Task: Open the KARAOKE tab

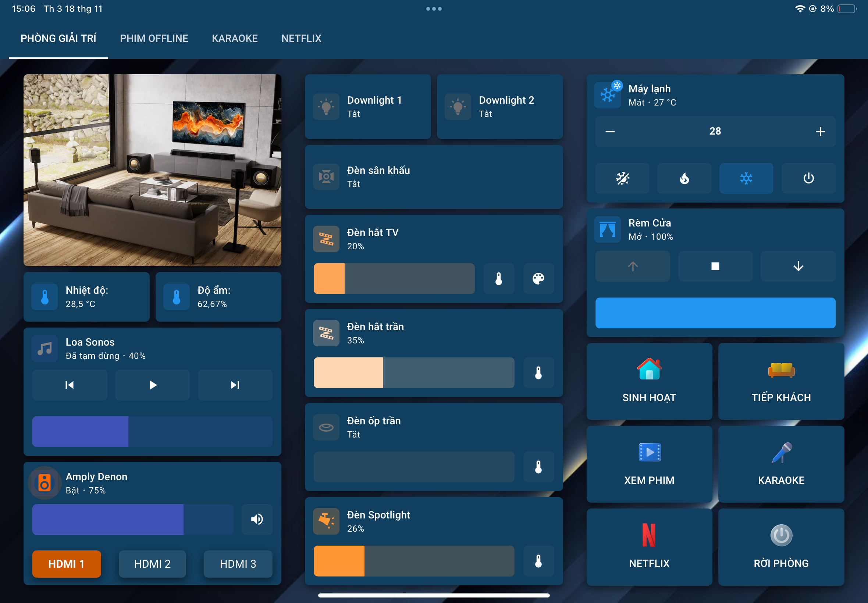Action: pyautogui.click(x=235, y=38)
